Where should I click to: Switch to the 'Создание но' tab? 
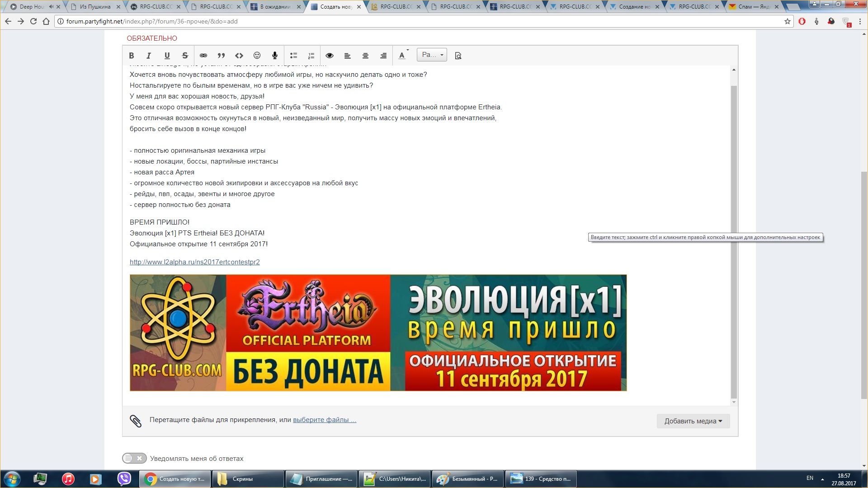[x=634, y=7]
